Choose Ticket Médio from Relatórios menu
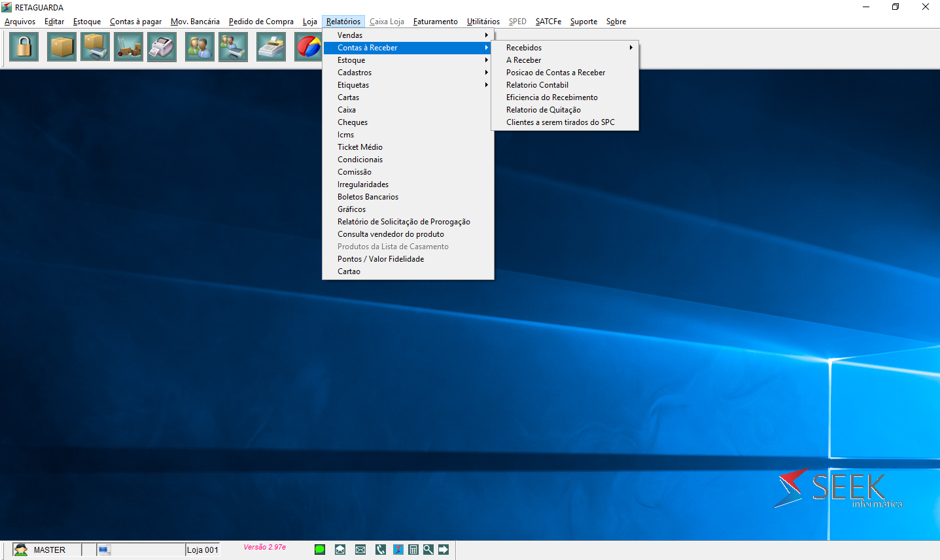This screenshot has width=940, height=560. point(360,147)
